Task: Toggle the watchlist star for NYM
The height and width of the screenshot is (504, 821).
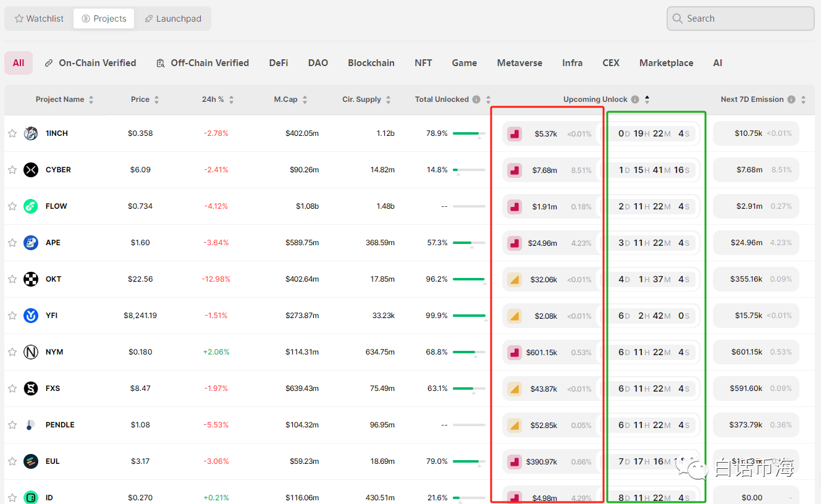Action: tap(12, 352)
